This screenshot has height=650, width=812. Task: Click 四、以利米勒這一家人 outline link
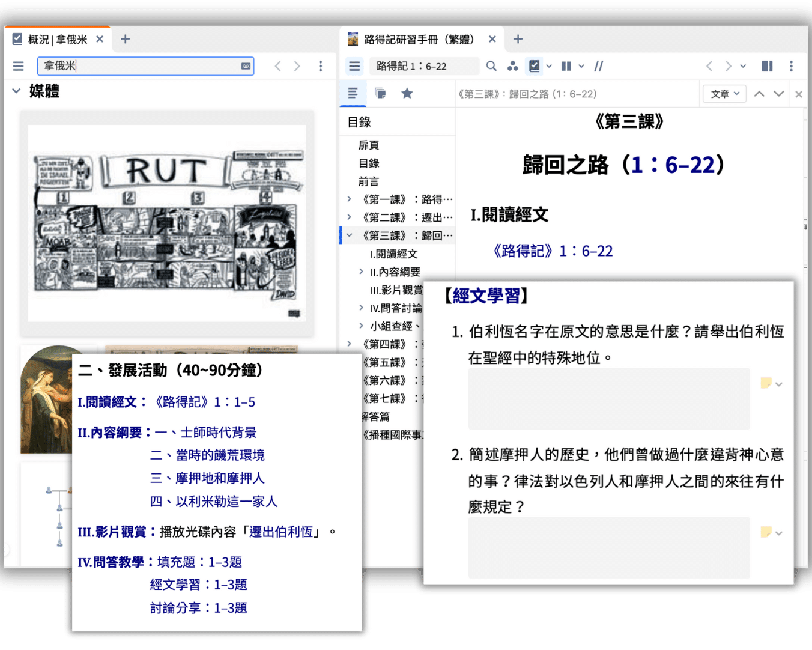pyautogui.click(x=214, y=501)
